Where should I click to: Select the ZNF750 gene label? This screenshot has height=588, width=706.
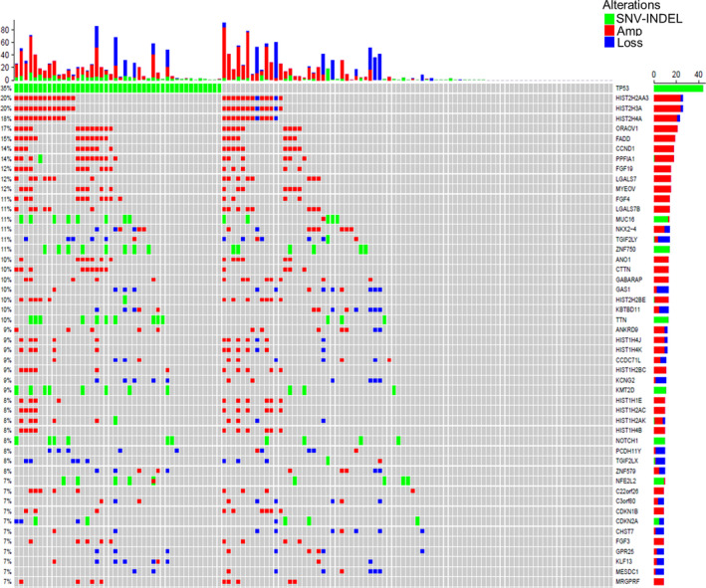click(x=625, y=250)
